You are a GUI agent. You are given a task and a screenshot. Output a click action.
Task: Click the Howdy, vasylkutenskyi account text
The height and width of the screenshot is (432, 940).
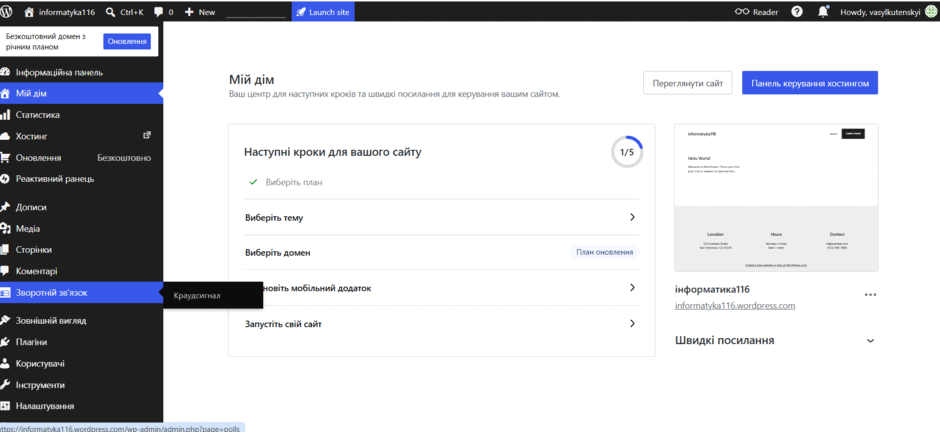(880, 12)
